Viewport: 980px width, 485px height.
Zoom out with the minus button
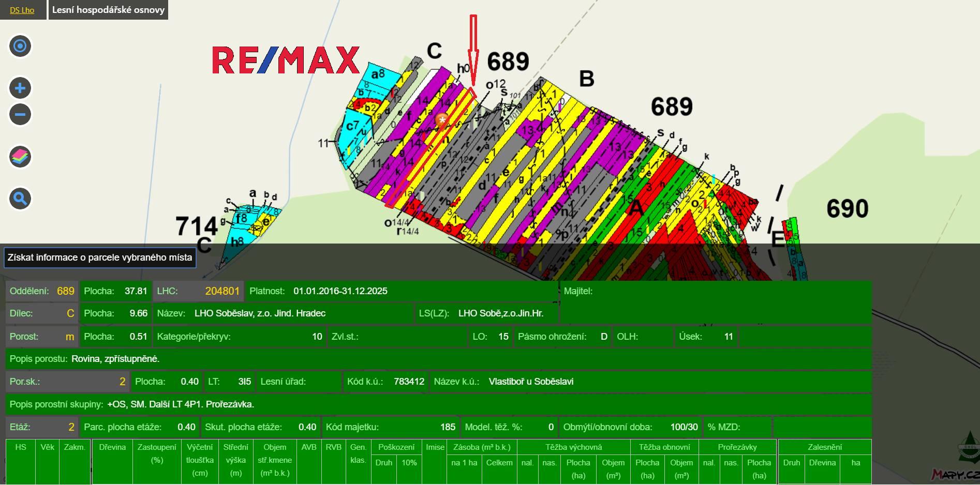20,114
